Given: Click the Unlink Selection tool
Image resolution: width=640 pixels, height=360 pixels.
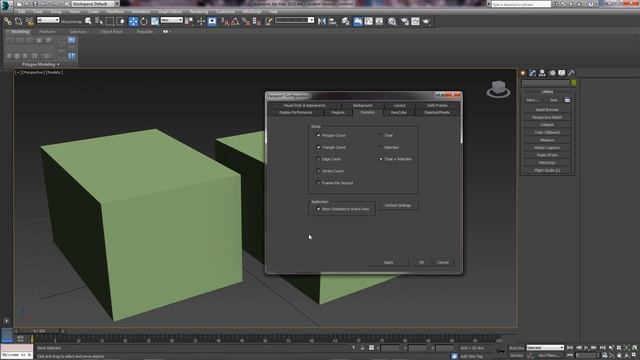Looking at the screenshot, I should 18,21.
